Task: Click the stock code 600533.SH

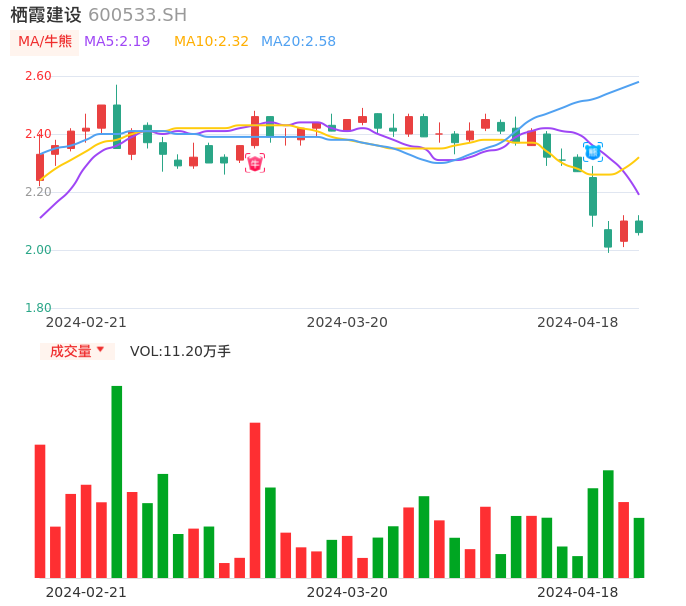Action: pyautogui.click(x=137, y=15)
